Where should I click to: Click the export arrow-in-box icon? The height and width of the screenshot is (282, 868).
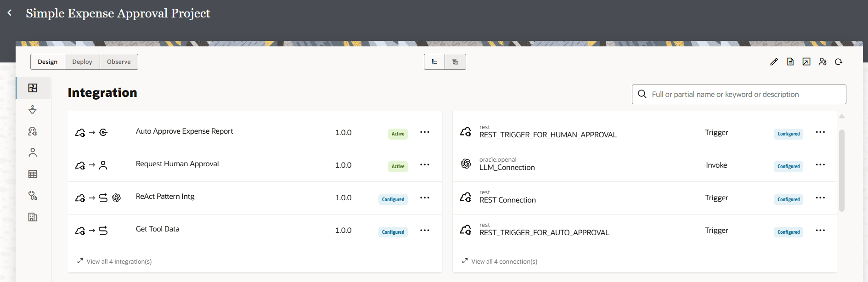pyautogui.click(x=806, y=62)
